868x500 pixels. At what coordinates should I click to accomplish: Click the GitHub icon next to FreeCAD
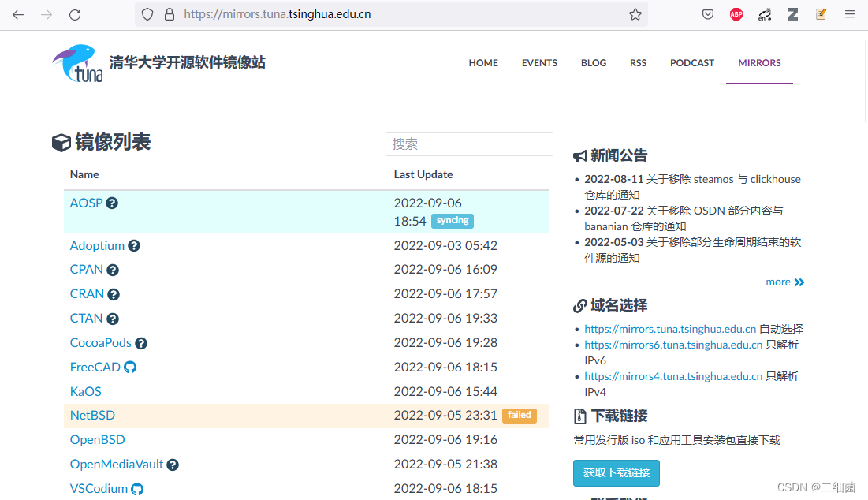pyautogui.click(x=130, y=367)
